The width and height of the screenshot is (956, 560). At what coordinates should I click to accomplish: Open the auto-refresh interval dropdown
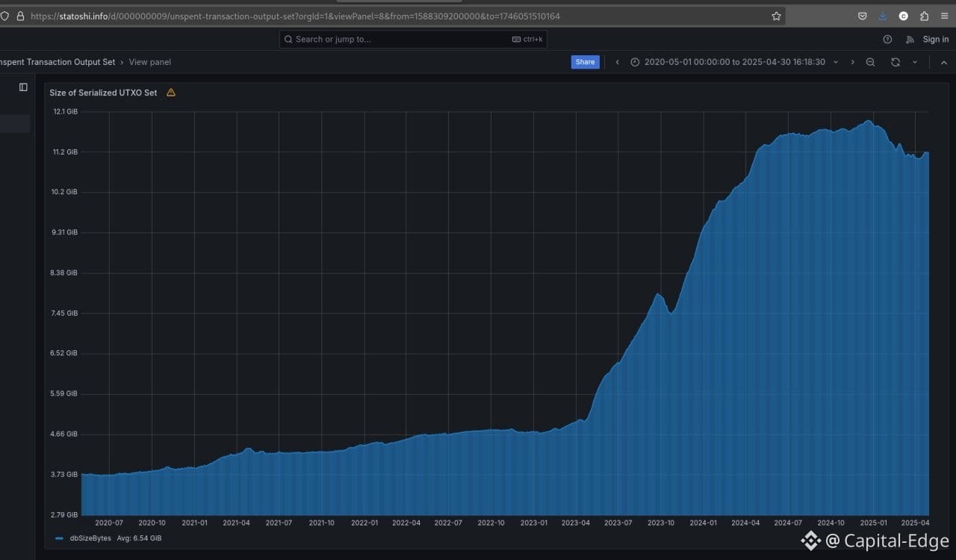(915, 62)
